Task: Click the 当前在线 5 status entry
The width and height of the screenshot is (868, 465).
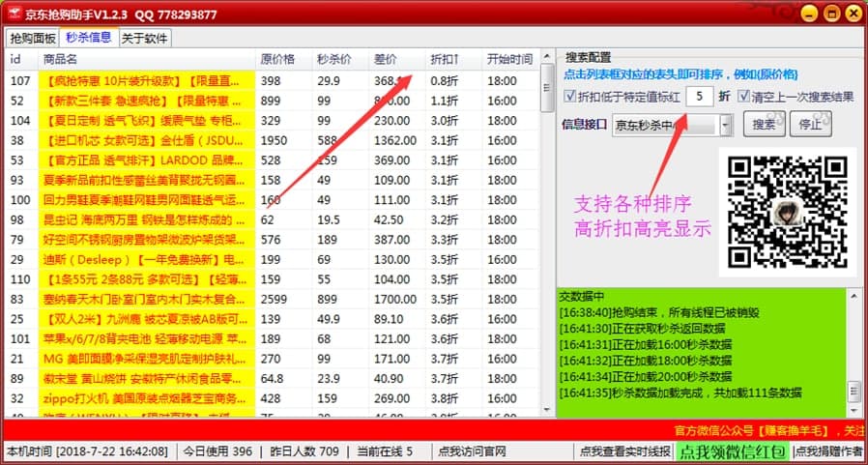Action: tap(385, 451)
